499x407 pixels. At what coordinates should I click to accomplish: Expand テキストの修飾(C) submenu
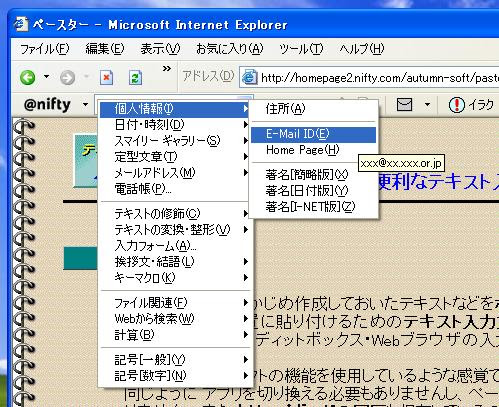pyautogui.click(x=175, y=214)
